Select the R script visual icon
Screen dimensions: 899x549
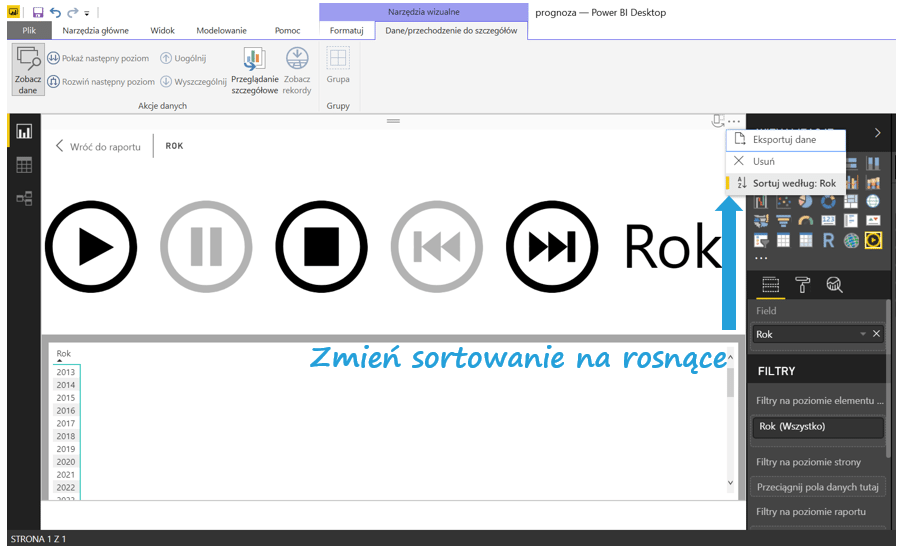point(829,240)
